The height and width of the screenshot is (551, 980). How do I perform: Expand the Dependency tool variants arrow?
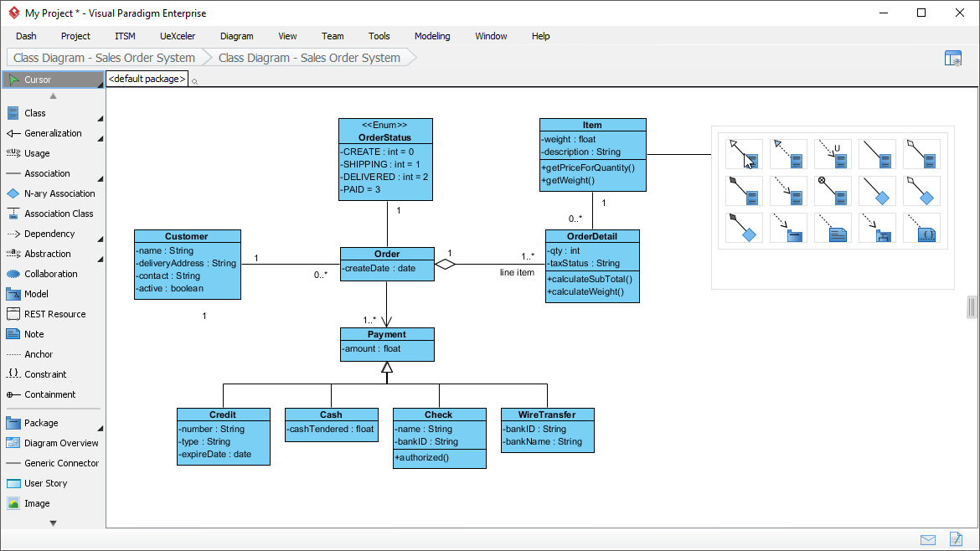(x=100, y=239)
